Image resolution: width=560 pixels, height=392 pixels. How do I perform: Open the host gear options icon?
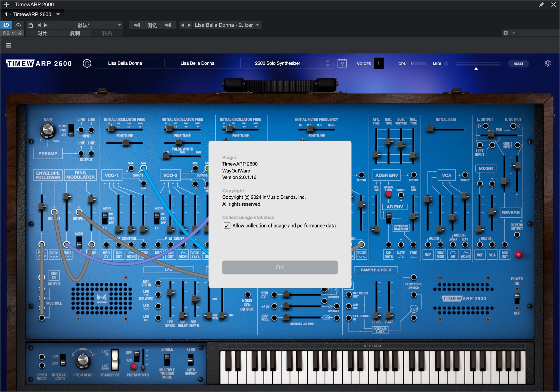(505, 33)
